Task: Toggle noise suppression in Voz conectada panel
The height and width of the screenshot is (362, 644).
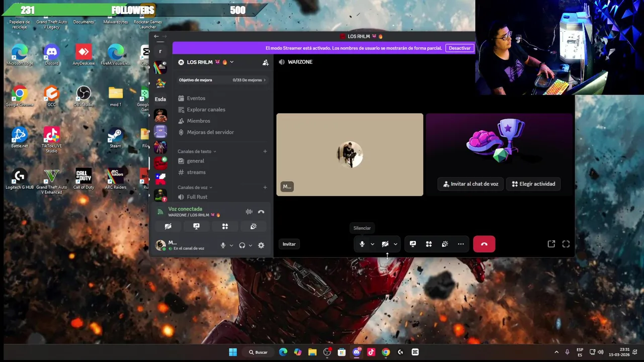Action: pos(249,212)
